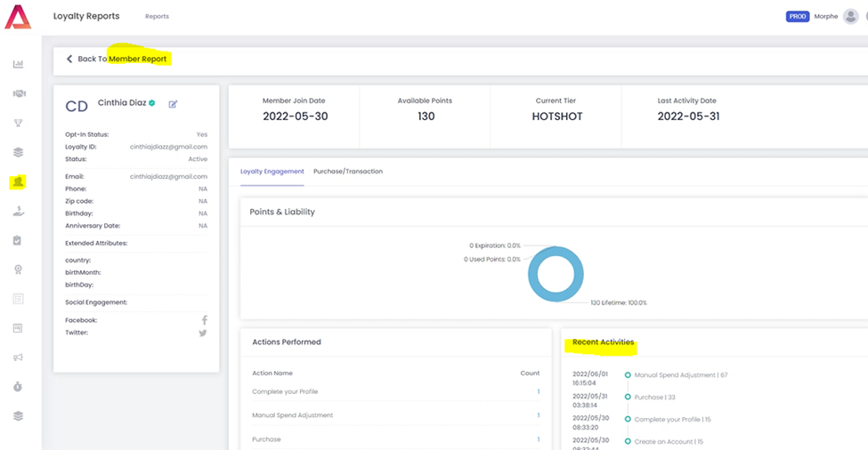Open the highlighted members sidebar icon

19,181
